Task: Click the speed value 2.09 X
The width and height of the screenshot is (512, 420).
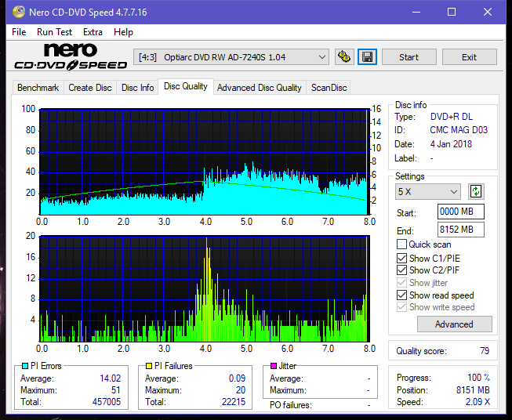Action: coord(478,402)
